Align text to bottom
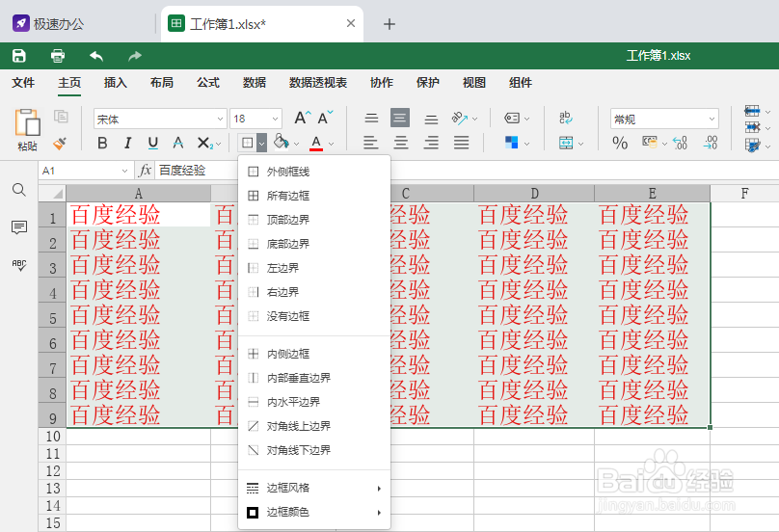This screenshot has width=779, height=532. (431, 119)
